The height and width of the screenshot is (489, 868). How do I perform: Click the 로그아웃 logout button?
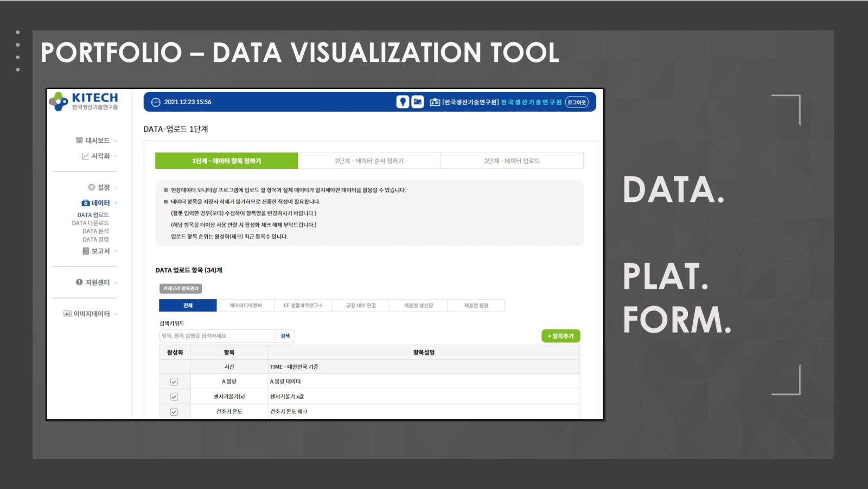coord(577,102)
